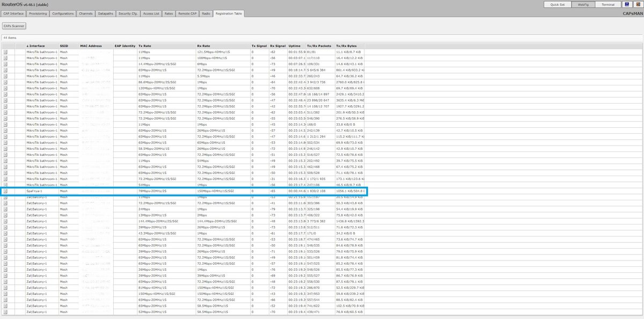Screen dimensions: 644x319
Task: Click the RouterOS v6.48.1 title
Action: [24, 4]
